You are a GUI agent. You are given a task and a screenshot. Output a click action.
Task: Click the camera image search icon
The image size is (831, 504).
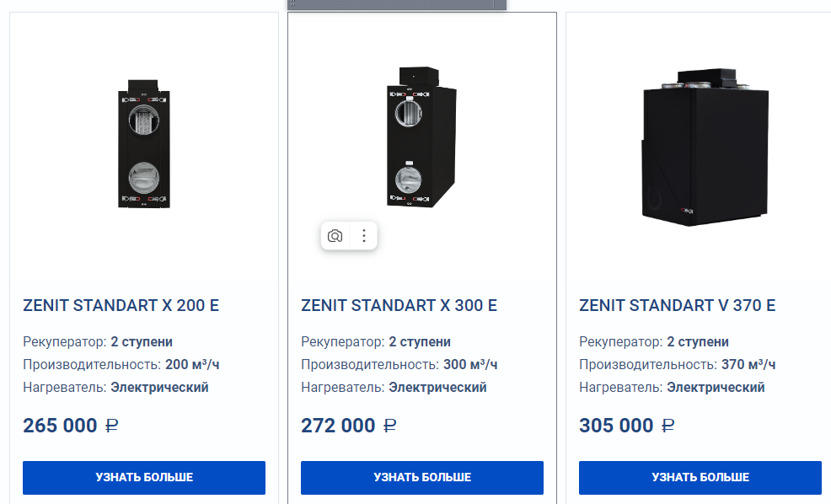tap(335, 236)
